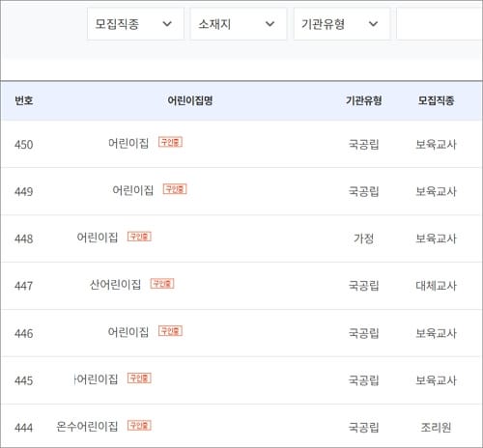The width and height of the screenshot is (483, 448).
Task: Open the 모집직종 dropdown filter
Action: 135,24
